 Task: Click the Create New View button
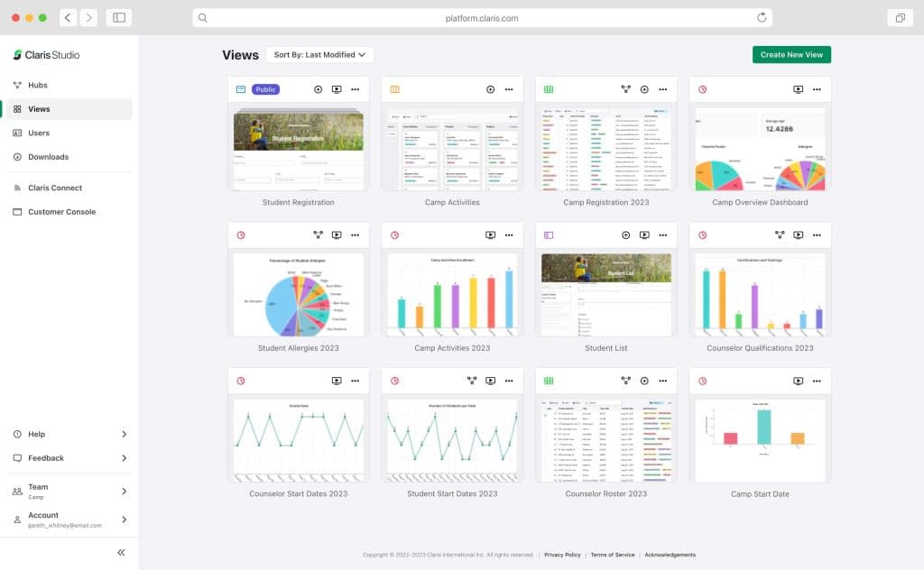click(791, 55)
